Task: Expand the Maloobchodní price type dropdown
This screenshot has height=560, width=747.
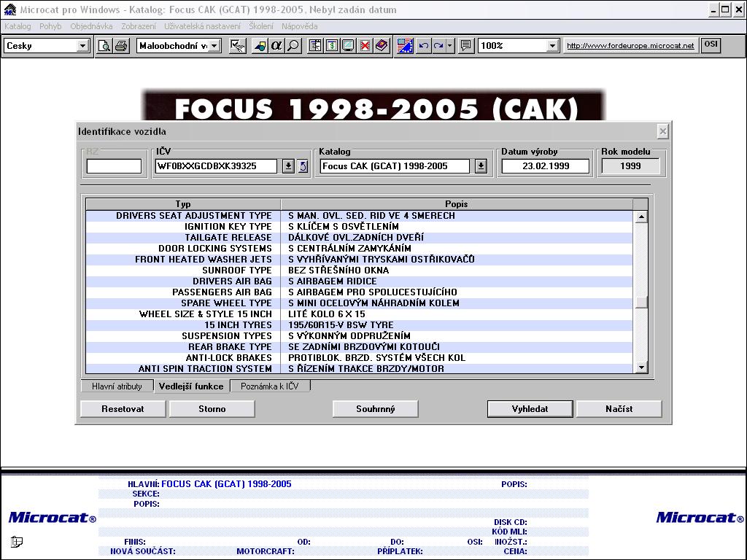Action: point(214,46)
